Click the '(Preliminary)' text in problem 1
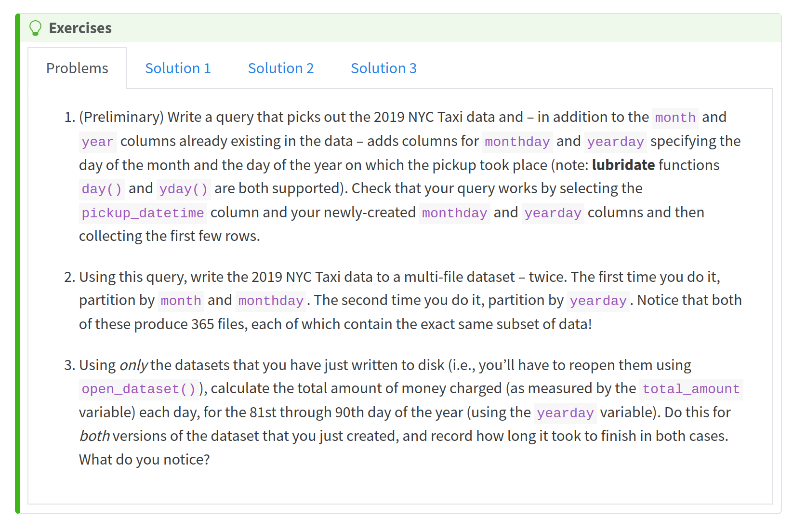 (121, 117)
